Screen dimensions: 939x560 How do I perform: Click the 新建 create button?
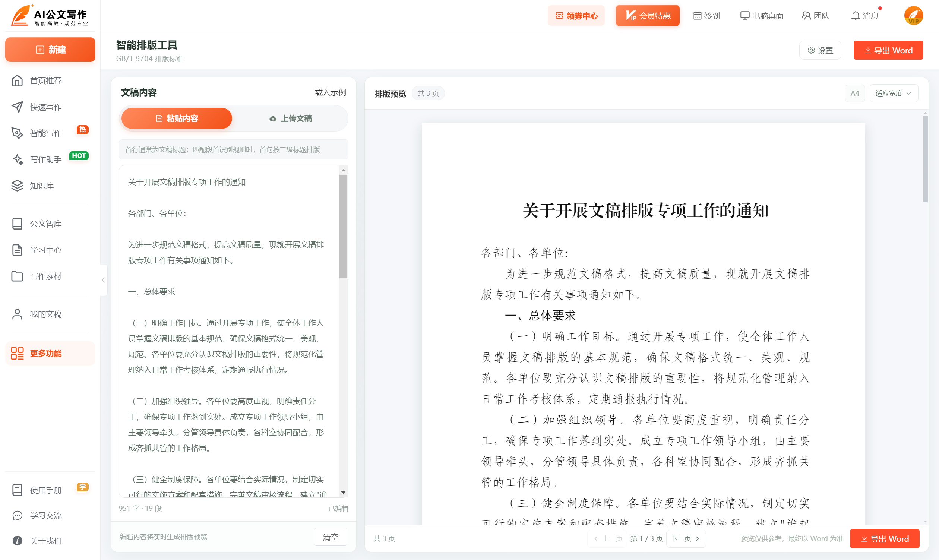pos(50,50)
